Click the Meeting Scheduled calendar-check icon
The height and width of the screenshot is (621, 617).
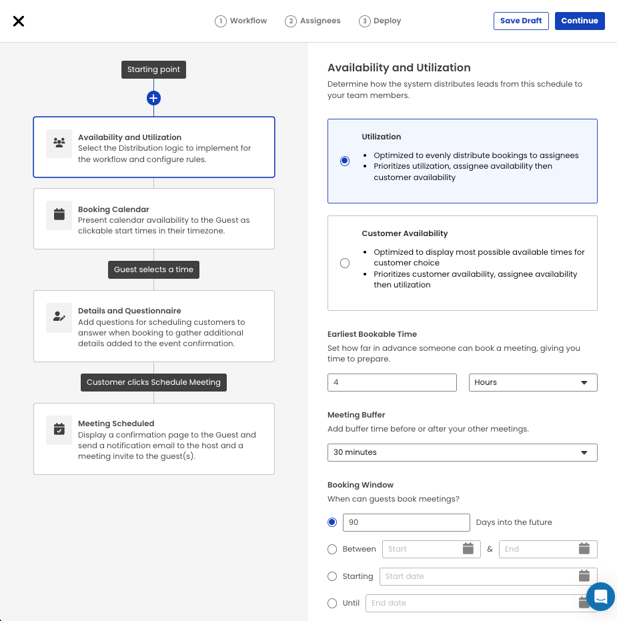59,429
